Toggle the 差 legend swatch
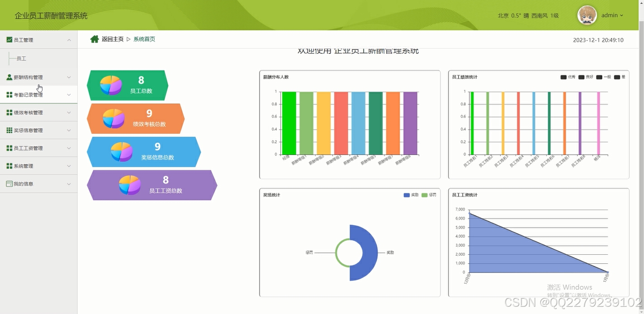 617,77
